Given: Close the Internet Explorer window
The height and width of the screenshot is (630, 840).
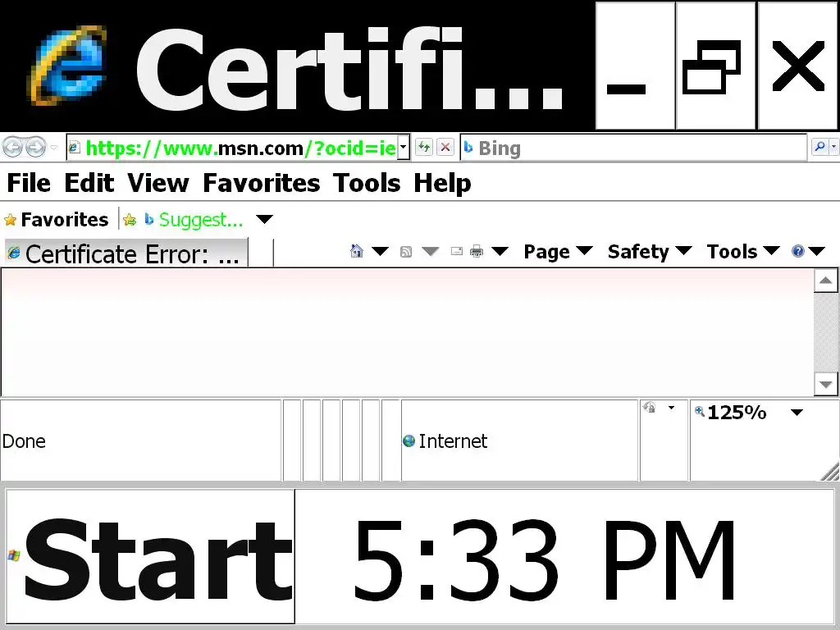Looking at the screenshot, I should pos(798,66).
